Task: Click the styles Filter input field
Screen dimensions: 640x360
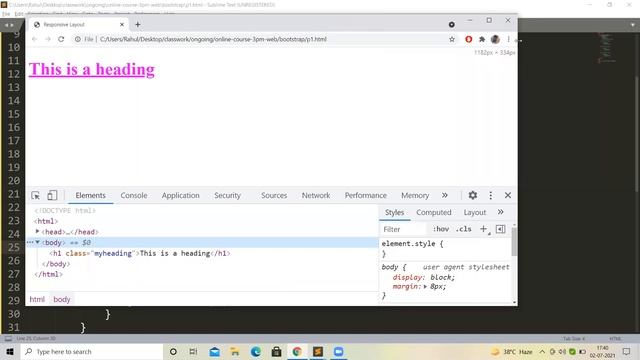Action: point(404,229)
